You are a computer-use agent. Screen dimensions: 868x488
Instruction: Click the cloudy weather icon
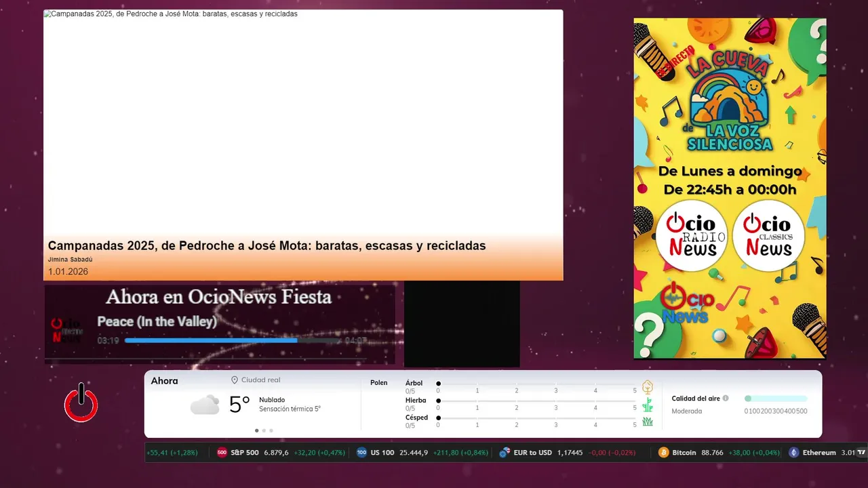coord(205,405)
